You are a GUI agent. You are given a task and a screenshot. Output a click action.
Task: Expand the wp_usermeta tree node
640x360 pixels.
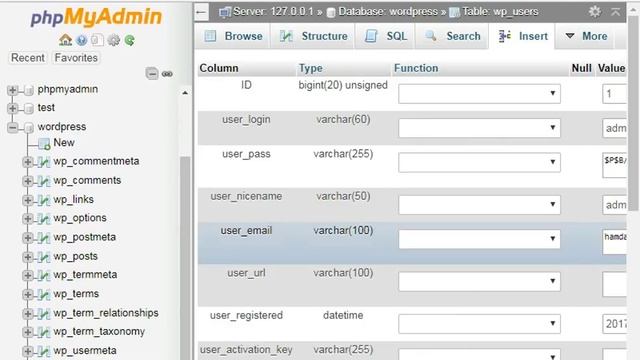(x=28, y=351)
